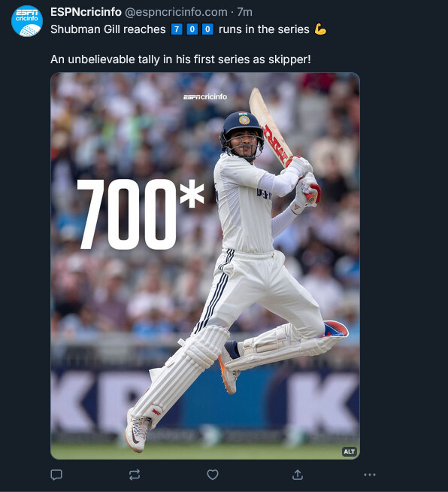Click the 'Shubman Gill reaches' post text
Screen dimensions: 448x492
tap(107, 29)
